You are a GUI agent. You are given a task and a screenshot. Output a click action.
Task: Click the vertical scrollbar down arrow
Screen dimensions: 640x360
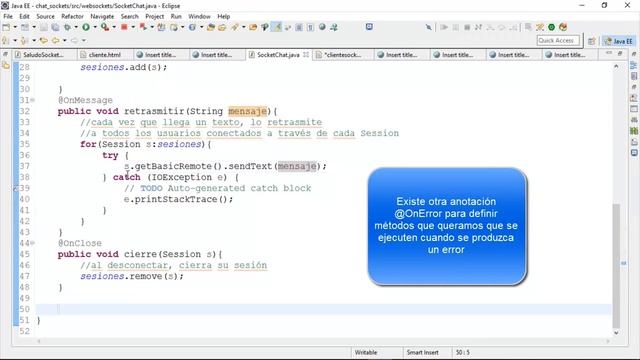click(616, 333)
